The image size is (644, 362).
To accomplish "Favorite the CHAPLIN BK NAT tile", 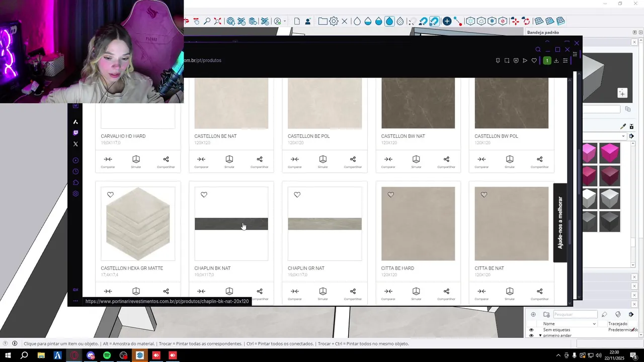I will [204, 195].
